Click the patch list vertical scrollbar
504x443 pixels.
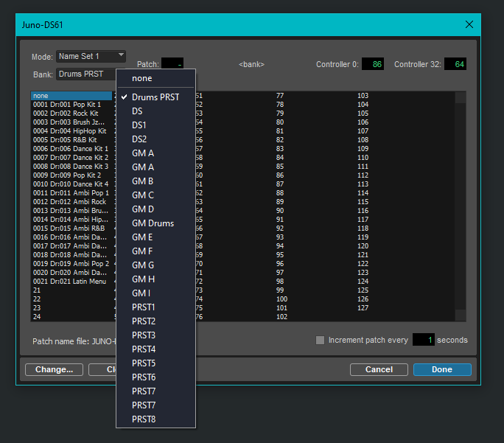click(x=460, y=206)
